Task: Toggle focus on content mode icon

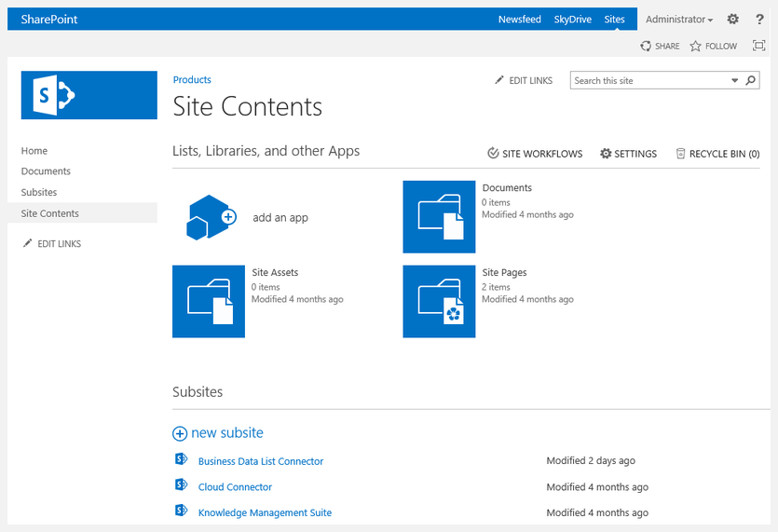Action: [x=758, y=46]
